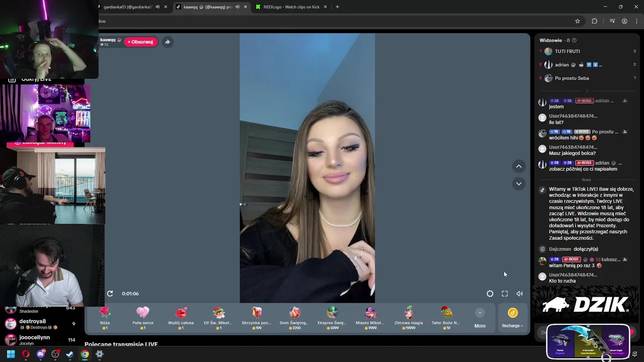Open the Windows Start menu
The height and width of the screenshot is (362, 644).
[x=11, y=354]
